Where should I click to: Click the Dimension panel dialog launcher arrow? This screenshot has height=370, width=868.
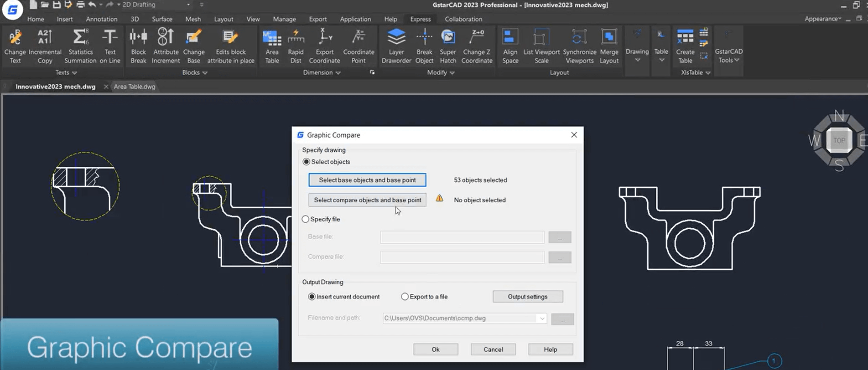(x=372, y=72)
